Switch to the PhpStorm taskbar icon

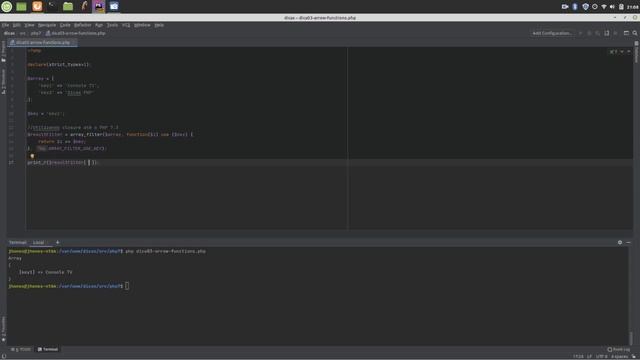click(99, 6)
